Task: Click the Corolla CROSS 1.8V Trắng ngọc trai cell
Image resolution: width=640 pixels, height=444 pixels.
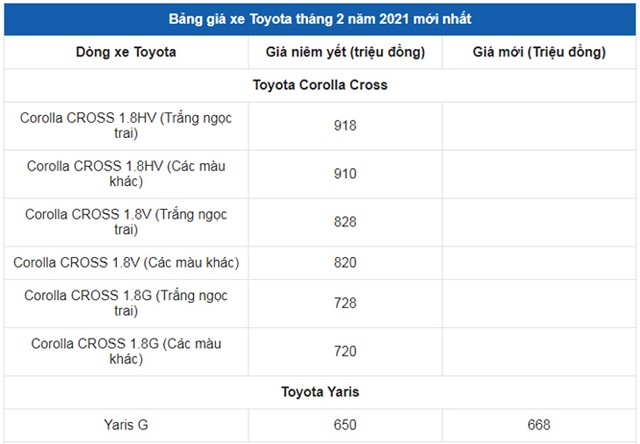Action: (x=126, y=222)
